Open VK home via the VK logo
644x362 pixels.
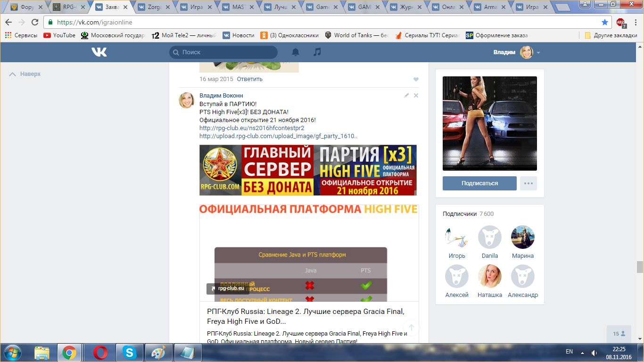(99, 52)
